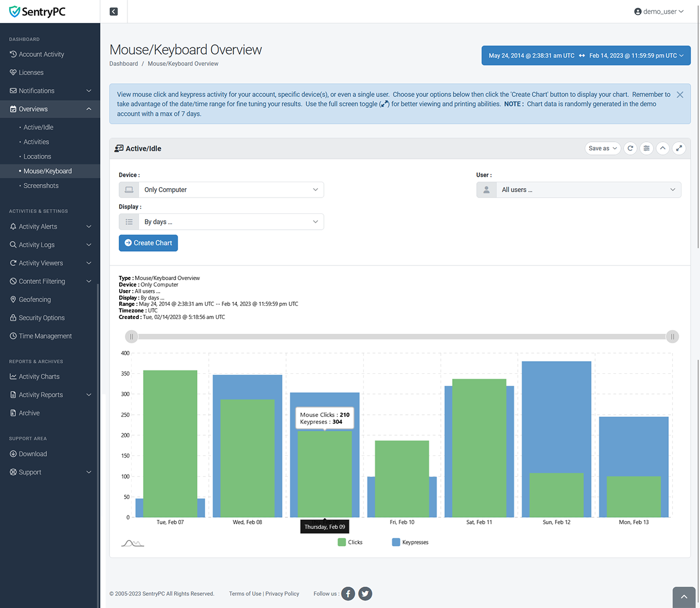Click scroll to top button

pos(684,597)
